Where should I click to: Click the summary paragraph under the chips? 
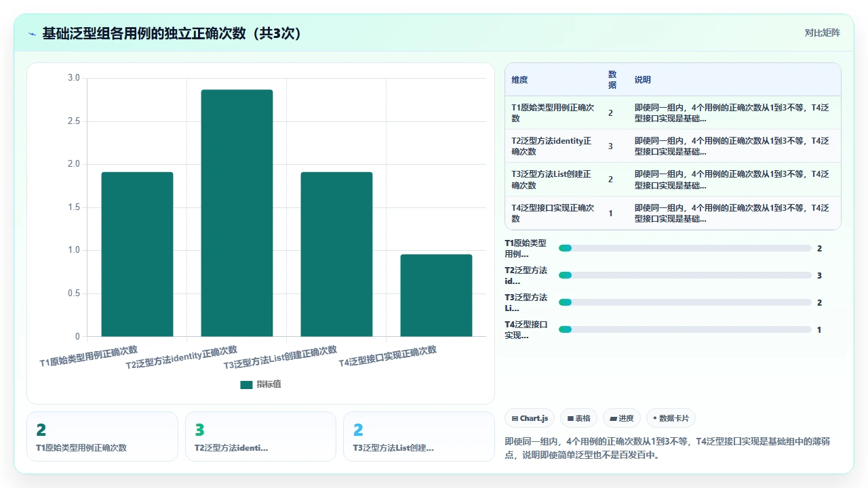click(x=667, y=448)
